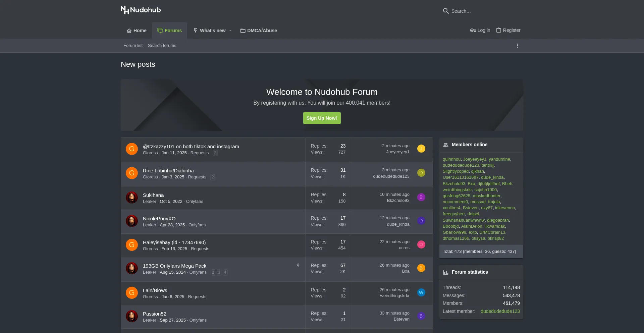Click dudedudedude123 green D avatar
Viewport: 644px width, 333px height.
(421, 173)
